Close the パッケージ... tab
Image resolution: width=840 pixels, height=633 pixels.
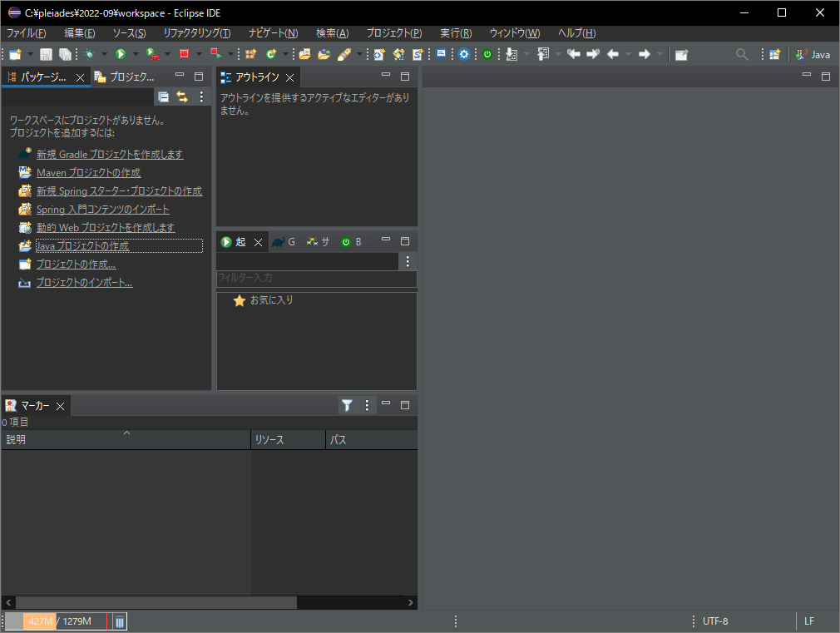pos(81,77)
